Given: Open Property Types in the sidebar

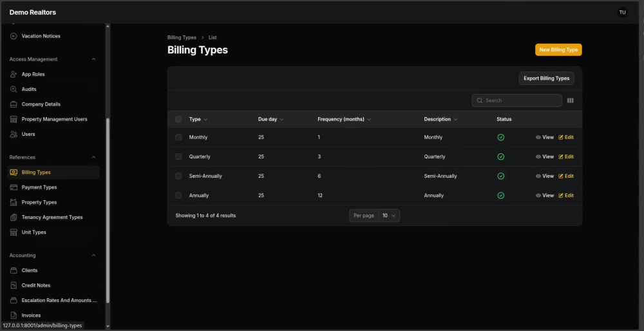Looking at the screenshot, I should [53, 202].
